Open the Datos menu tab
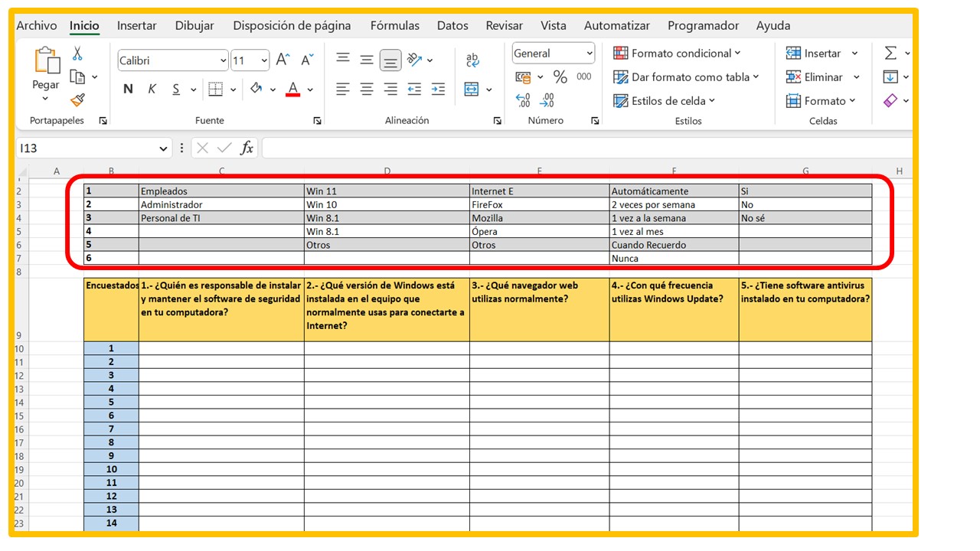This screenshot has height=551, width=980. (452, 25)
